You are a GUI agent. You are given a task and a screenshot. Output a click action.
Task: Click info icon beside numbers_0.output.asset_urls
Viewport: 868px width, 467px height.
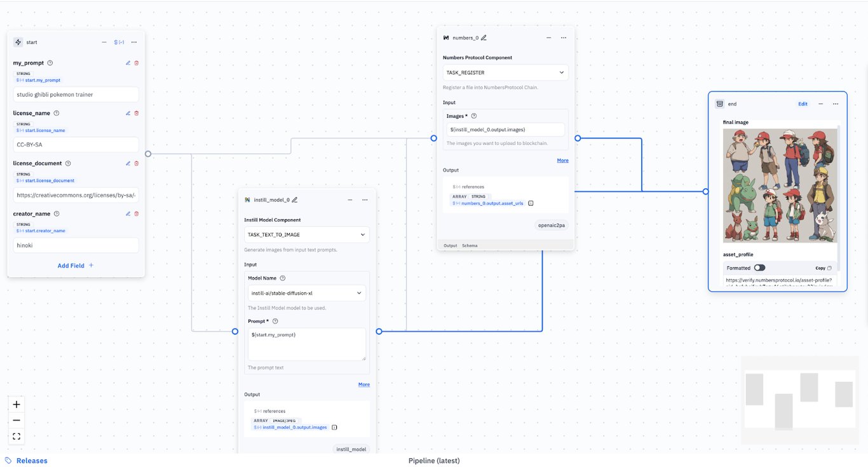pos(531,203)
